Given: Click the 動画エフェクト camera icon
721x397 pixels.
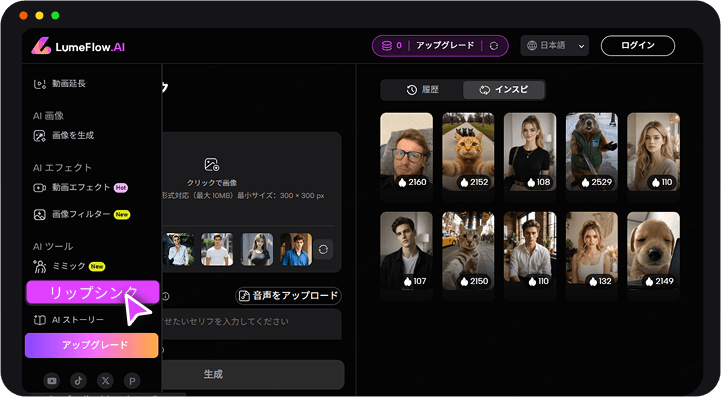Looking at the screenshot, I should click(40, 188).
